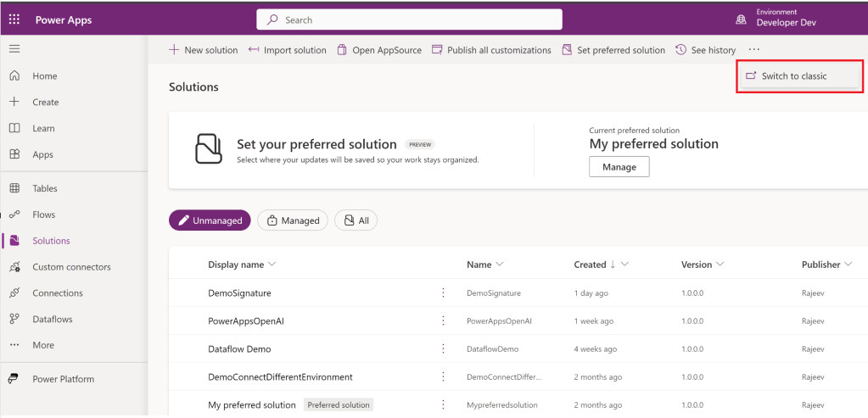Open more options for PowerAppsOpenAI row

point(442,320)
